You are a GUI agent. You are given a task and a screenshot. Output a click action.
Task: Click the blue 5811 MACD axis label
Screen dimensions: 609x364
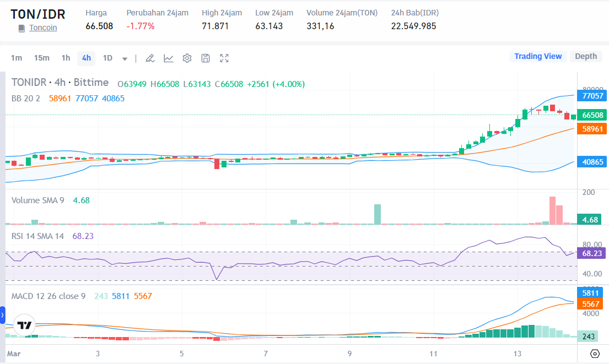[590, 293]
